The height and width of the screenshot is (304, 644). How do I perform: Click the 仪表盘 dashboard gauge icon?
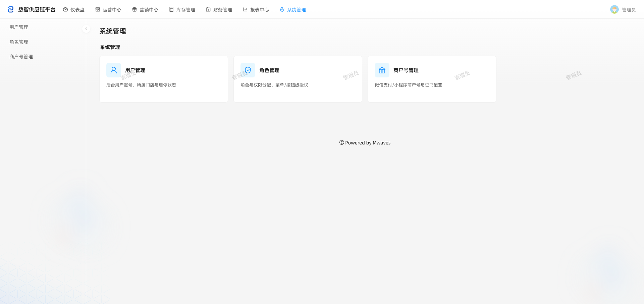pos(65,9)
